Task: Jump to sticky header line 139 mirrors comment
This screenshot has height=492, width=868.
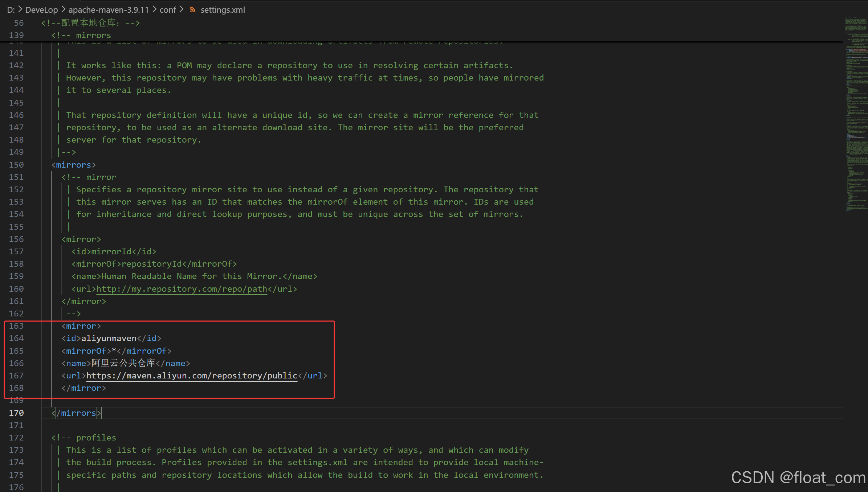Action: pos(81,35)
